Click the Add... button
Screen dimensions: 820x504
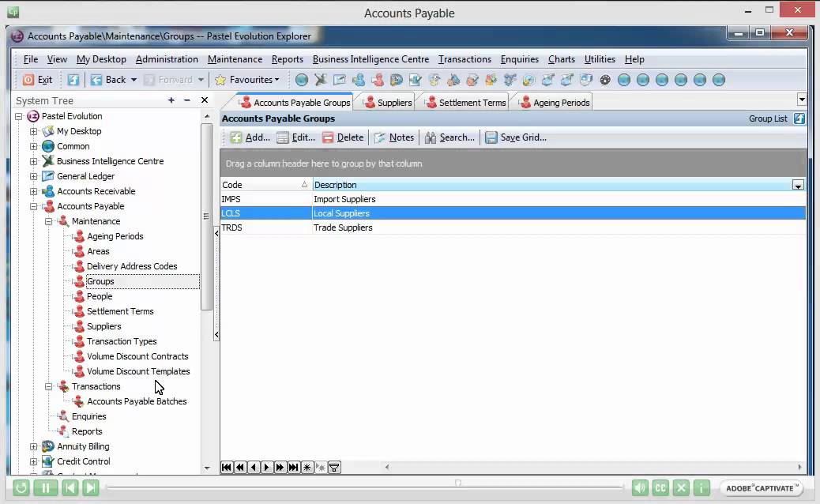click(250, 137)
